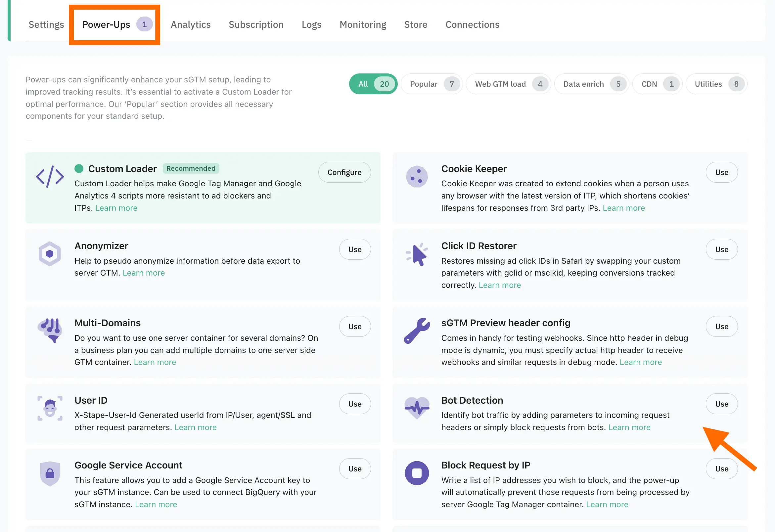Click the Click ID Restorer cursor icon
775x532 pixels.
pyautogui.click(x=417, y=254)
